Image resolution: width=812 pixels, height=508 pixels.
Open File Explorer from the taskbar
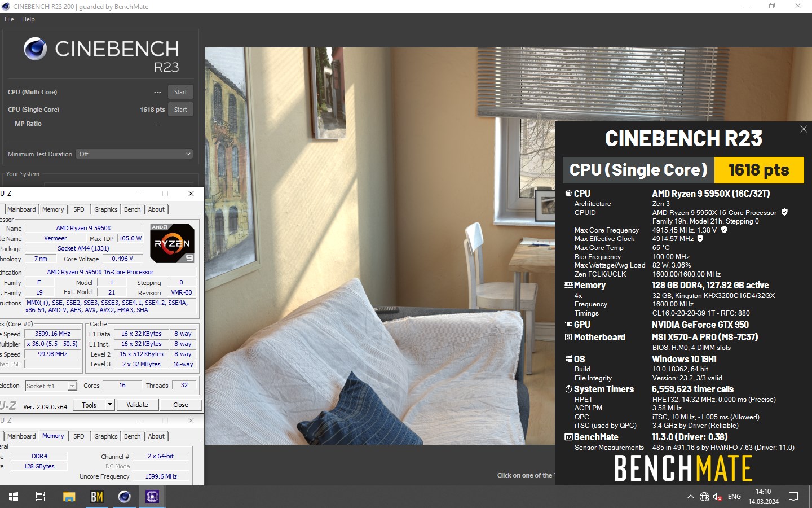point(69,497)
